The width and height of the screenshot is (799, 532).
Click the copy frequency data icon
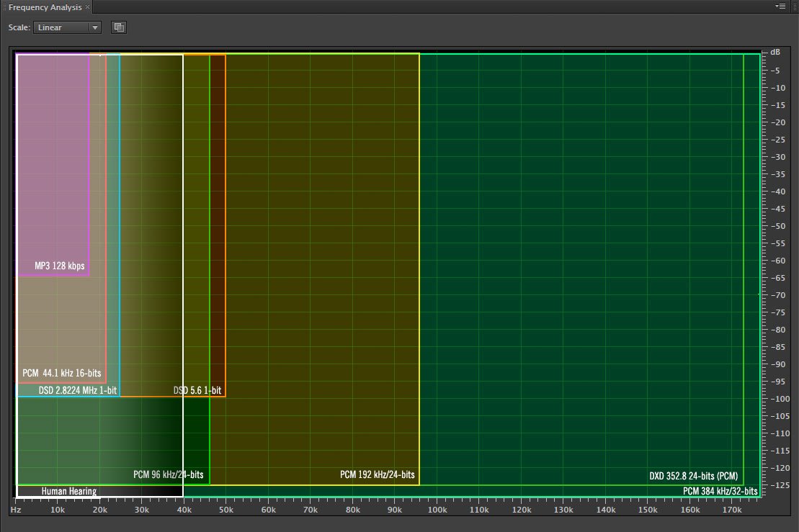pos(119,27)
